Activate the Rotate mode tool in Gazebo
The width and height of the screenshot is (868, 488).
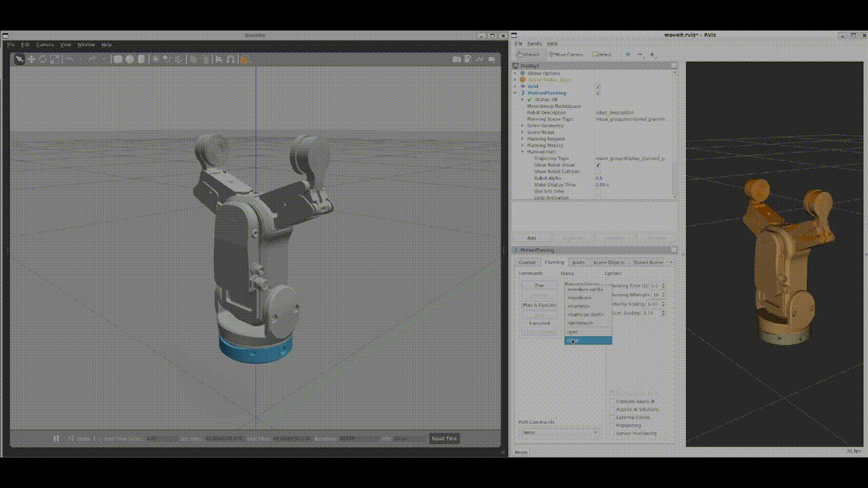(43, 59)
